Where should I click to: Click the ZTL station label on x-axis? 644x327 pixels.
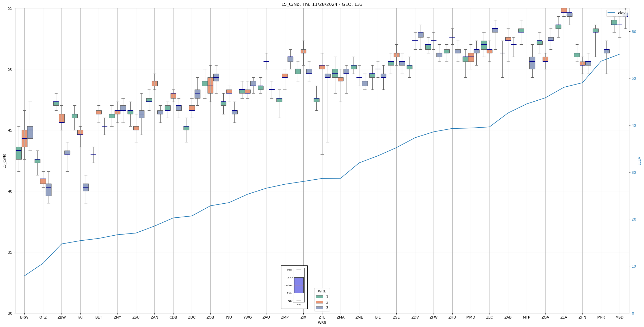pos(322,317)
